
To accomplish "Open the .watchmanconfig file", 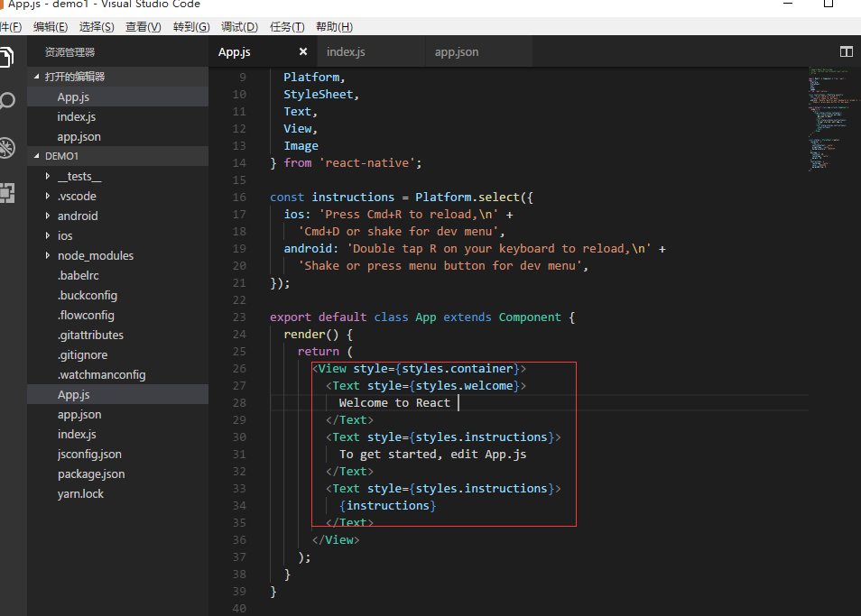I will point(117,374).
